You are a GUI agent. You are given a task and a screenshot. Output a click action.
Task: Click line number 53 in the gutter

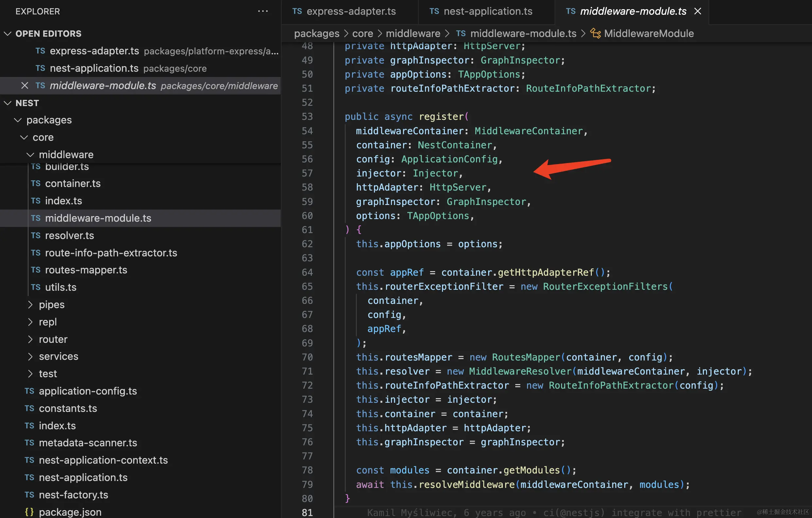click(x=307, y=117)
